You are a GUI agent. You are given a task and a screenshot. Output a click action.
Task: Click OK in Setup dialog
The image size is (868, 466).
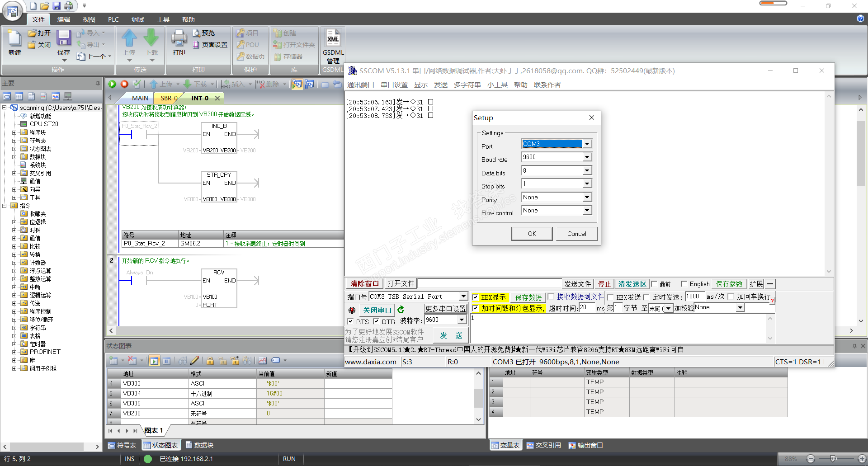click(x=532, y=234)
